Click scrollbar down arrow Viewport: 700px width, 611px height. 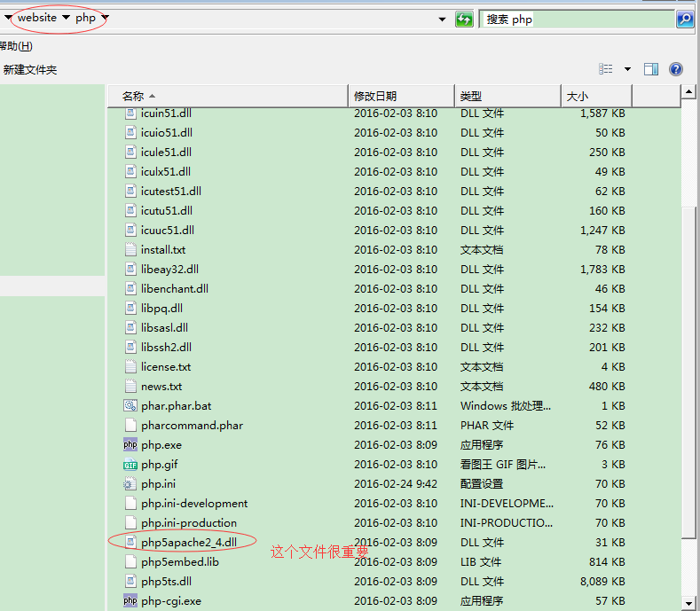pos(688,603)
